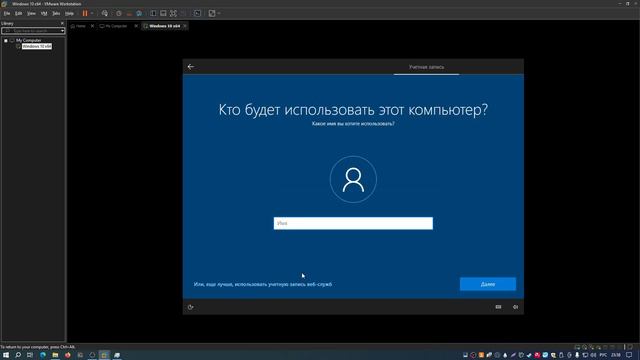This screenshot has width=640, height=360.
Task: Click the back arrow in the Windows setup
Action: 191,67
